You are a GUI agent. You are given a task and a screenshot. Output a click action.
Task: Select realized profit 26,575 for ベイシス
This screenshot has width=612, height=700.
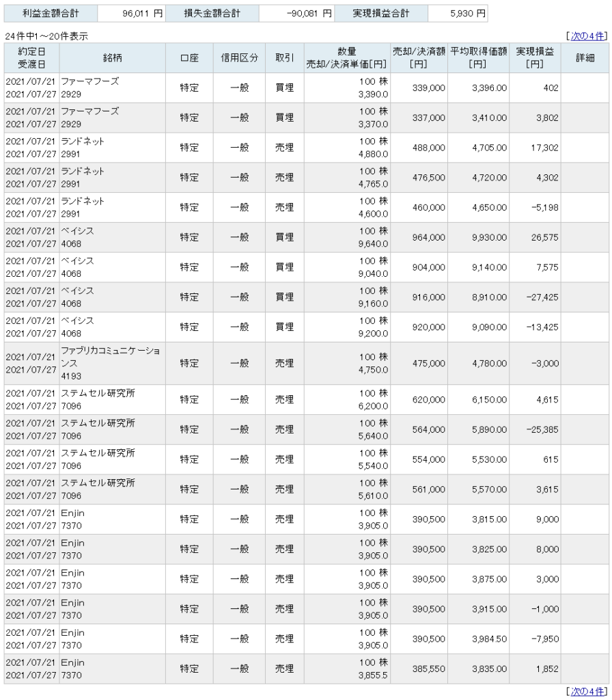point(535,237)
